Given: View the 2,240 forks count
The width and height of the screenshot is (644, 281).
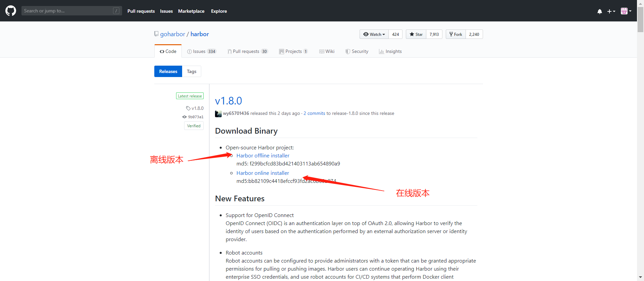Looking at the screenshot, I should pos(474,34).
